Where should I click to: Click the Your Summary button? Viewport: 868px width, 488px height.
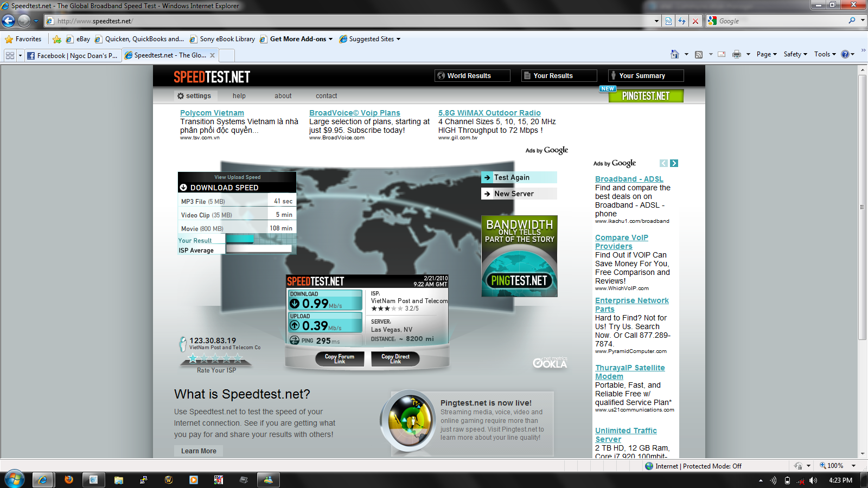646,76
